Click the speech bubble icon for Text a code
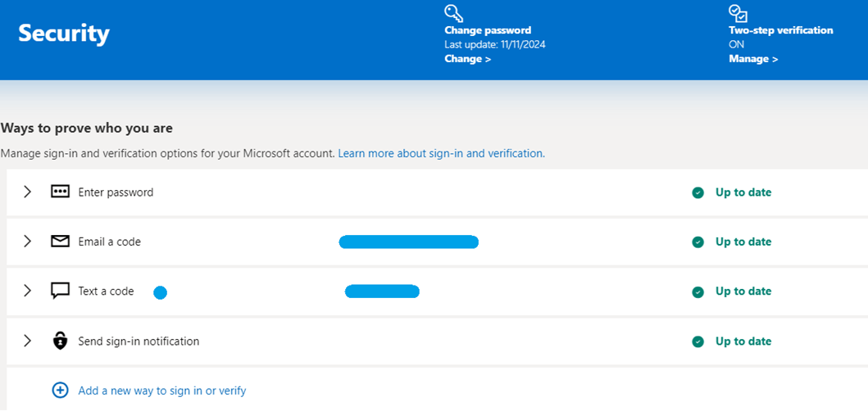868x411 pixels. coord(60,291)
